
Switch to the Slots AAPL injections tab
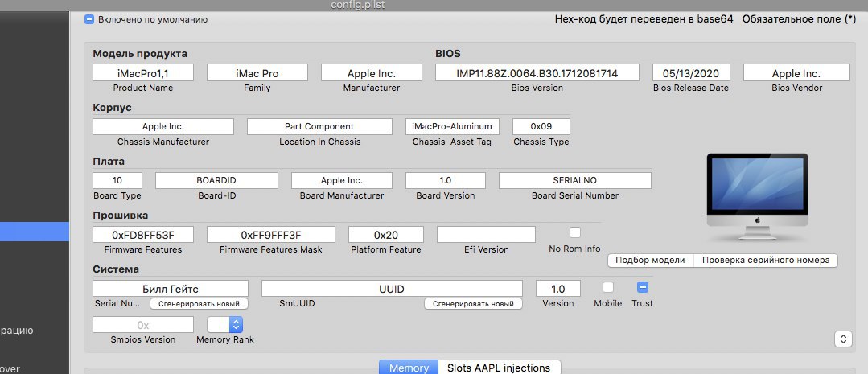(x=499, y=368)
